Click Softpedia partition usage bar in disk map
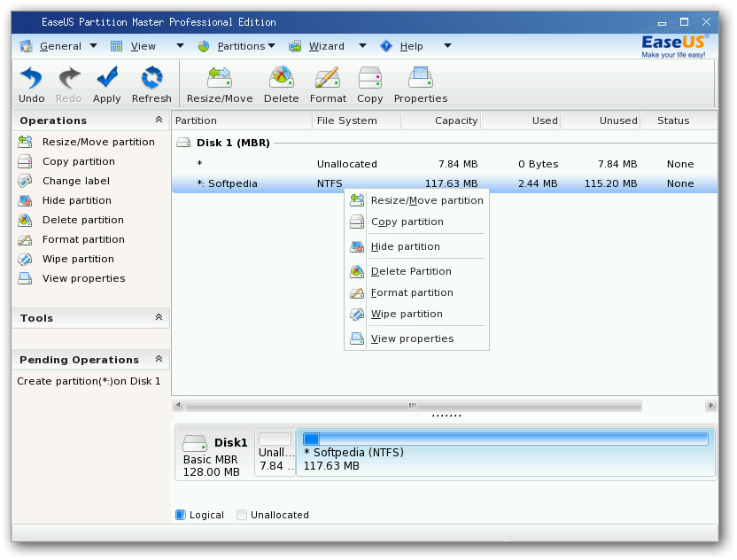Screen dimensions: 737x560 [505, 439]
